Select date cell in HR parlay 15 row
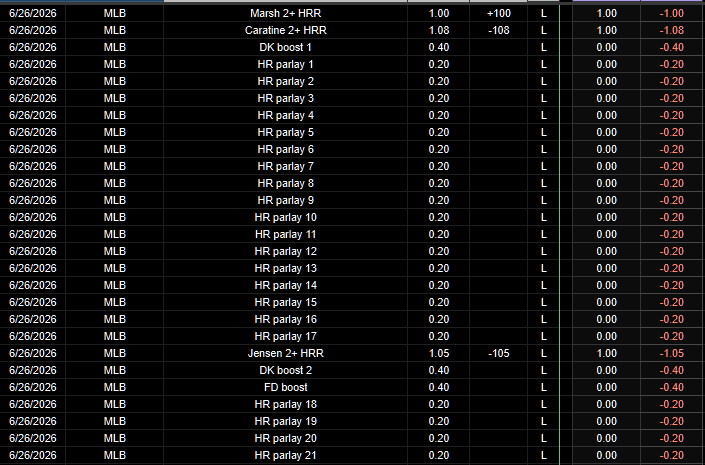 pyautogui.click(x=33, y=303)
